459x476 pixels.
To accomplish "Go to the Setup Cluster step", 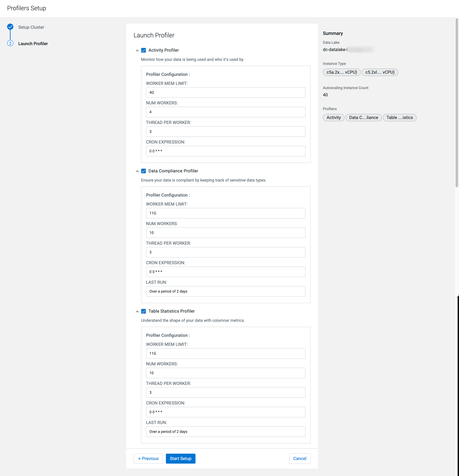I will (x=31, y=27).
